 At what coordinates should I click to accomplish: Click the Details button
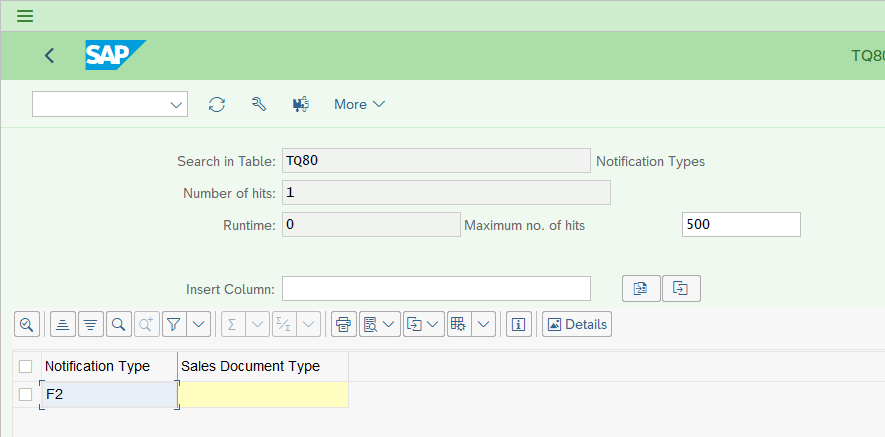pos(577,324)
